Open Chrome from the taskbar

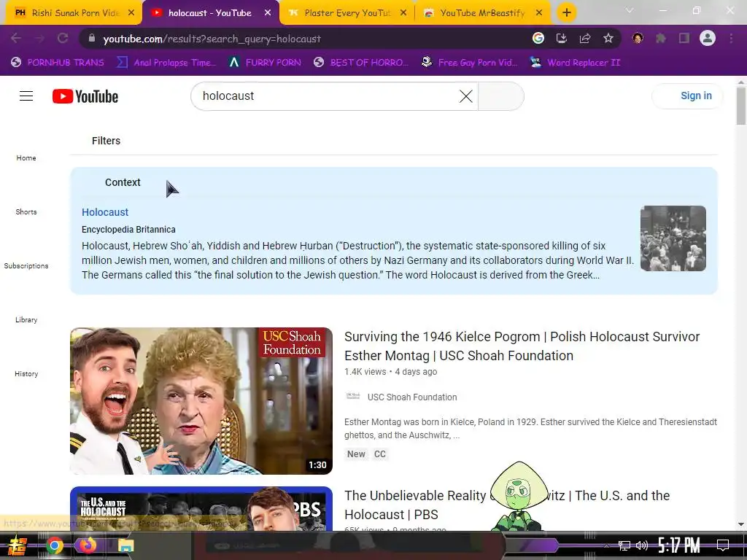(x=54, y=545)
